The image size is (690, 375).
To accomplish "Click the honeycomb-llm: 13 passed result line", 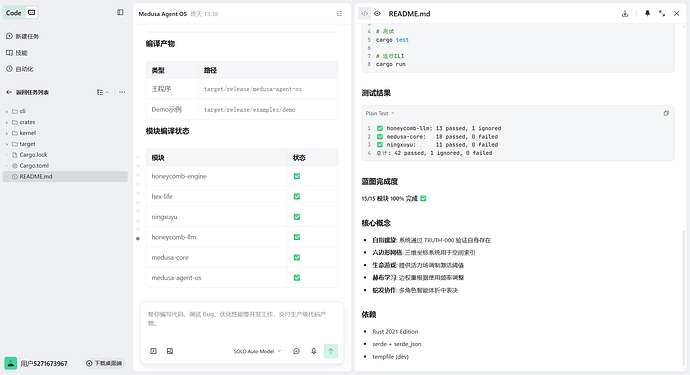I will coord(439,129).
